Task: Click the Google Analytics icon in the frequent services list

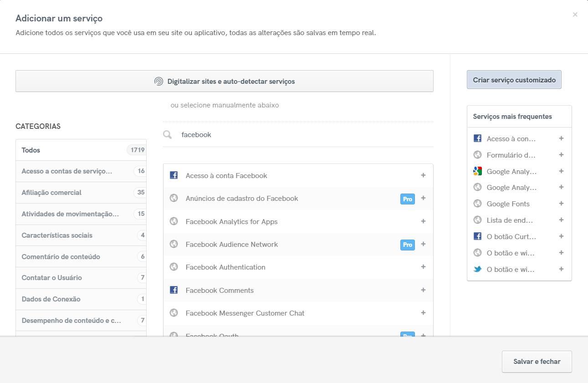Action: pyautogui.click(x=477, y=171)
